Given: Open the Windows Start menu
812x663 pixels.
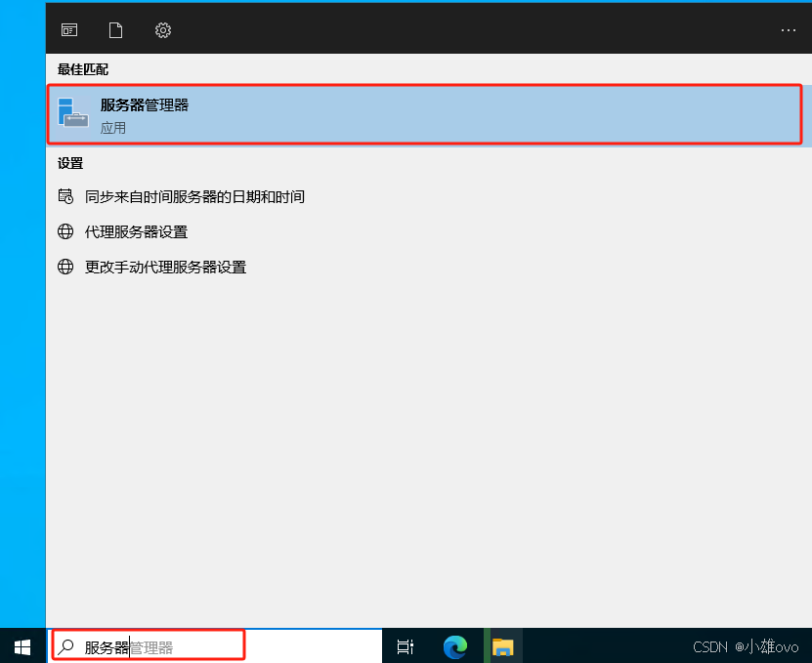Looking at the screenshot, I should point(22,647).
